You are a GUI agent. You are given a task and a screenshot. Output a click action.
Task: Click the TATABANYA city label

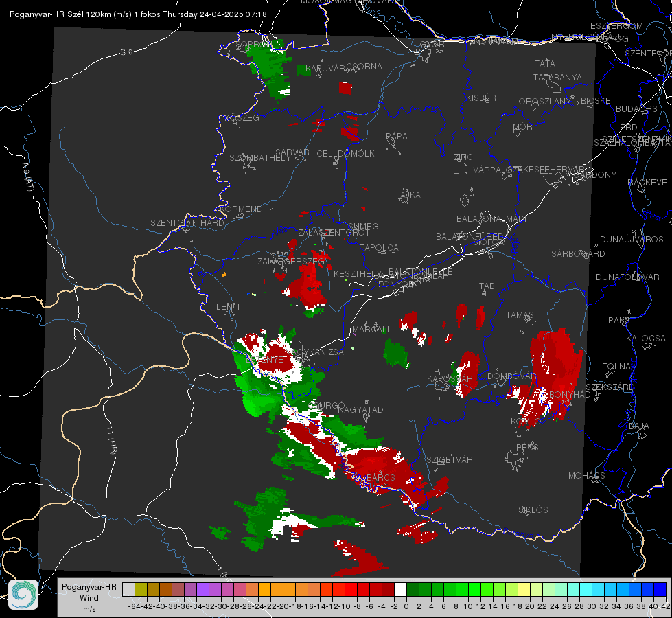coord(557,77)
